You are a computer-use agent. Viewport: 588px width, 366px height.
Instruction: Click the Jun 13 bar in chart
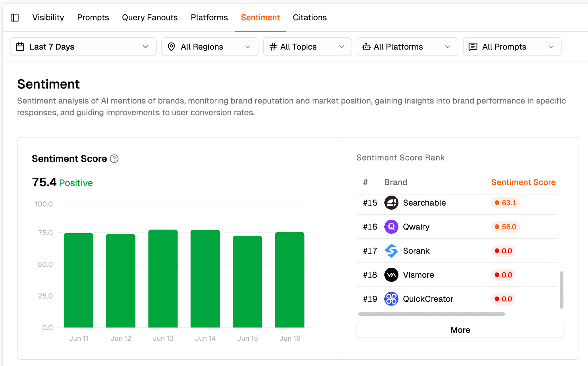163,278
